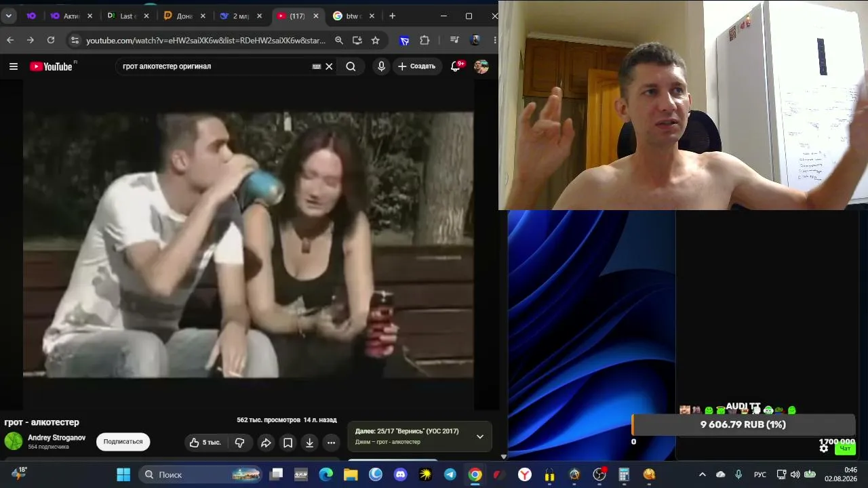Click the install app icon in the address bar
This screenshot has width=868, height=488.
(x=357, y=41)
